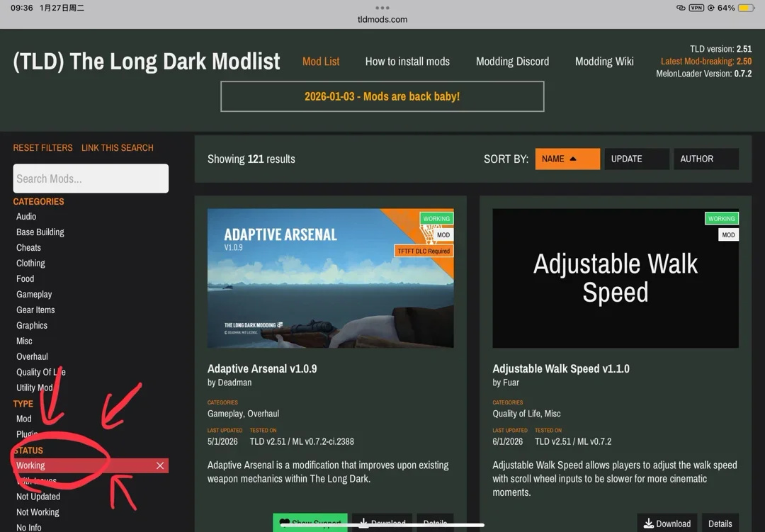Click Latest Mod-breaking 2.50 text
The width and height of the screenshot is (765, 532).
tap(706, 62)
